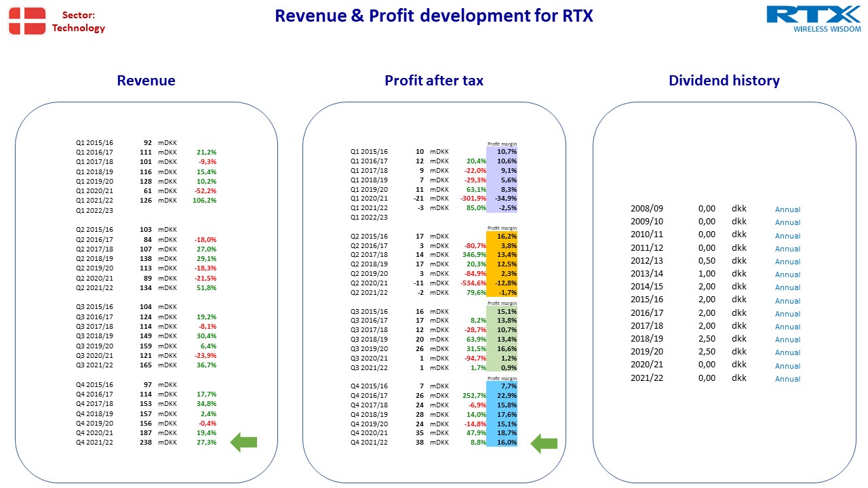
Task: Click the Danish flag icon
Action: [x=27, y=21]
